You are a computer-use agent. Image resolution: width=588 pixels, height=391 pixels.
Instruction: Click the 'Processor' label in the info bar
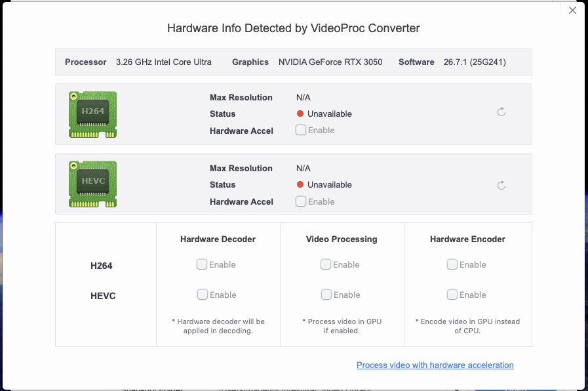[x=85, y=62]
